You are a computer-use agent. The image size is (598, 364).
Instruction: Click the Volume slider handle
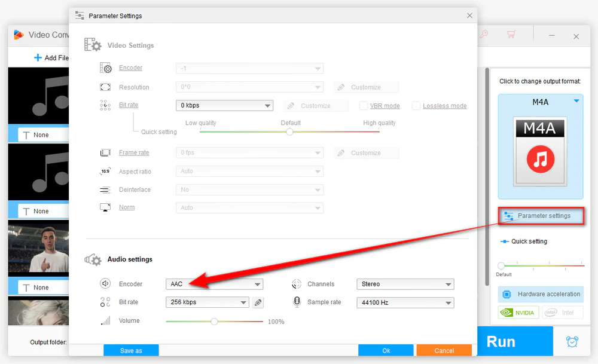(x=214, y=322)
